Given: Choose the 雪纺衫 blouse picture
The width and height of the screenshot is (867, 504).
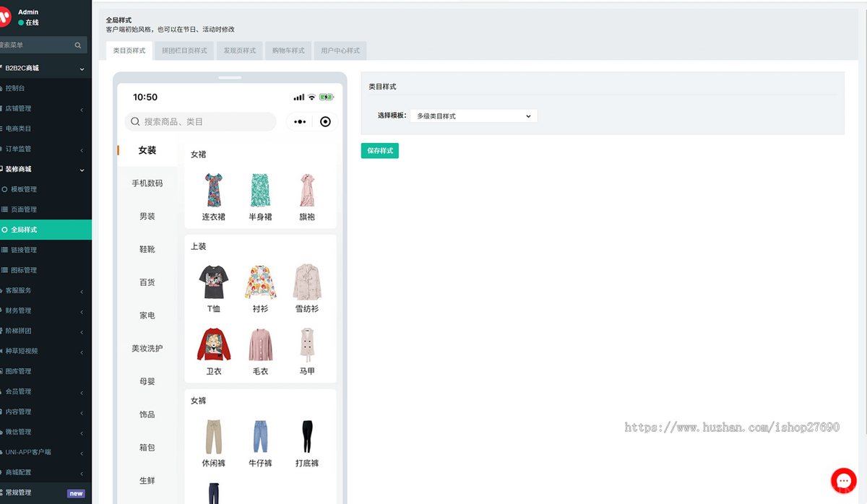Looking at the screenshot, I should (x=307, y=282).
